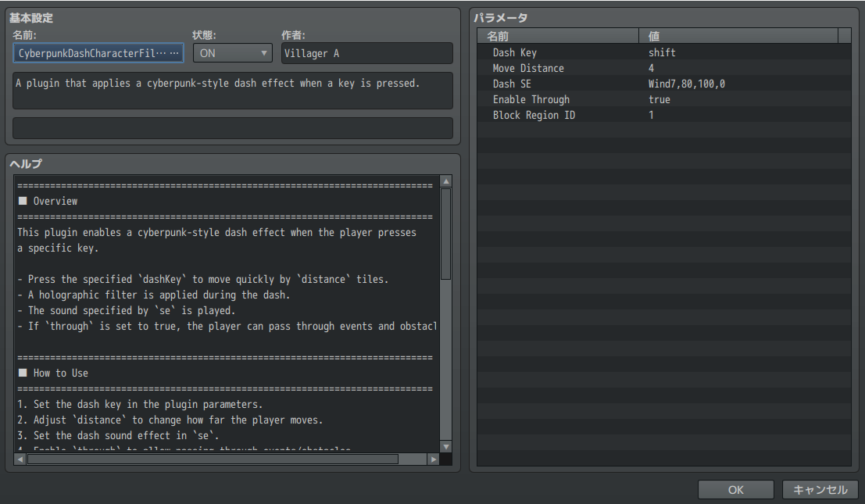Image resolution: width=865 pixels, height=504 pixels.
Task: Click the author field Villager A
Action: click(366, 53)
